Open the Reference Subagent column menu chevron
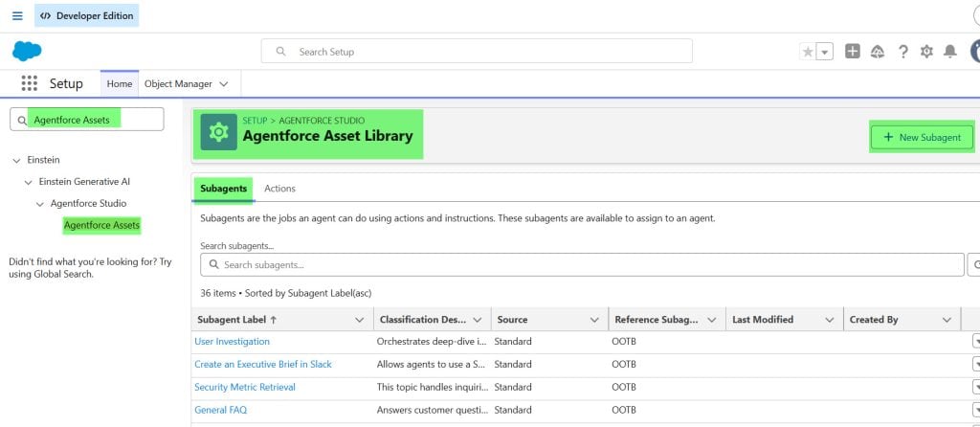The height and width of the screenshot is (427, 980). coord(711,320)
